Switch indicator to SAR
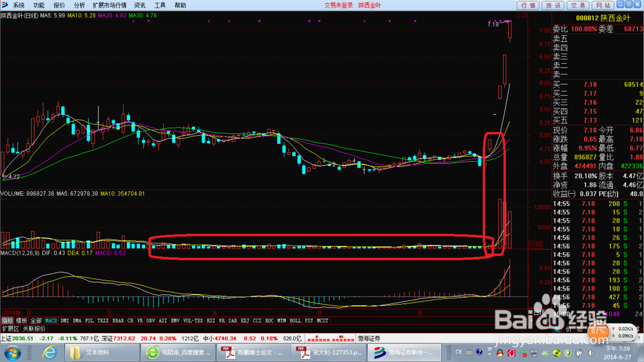 tap(232, 321)
